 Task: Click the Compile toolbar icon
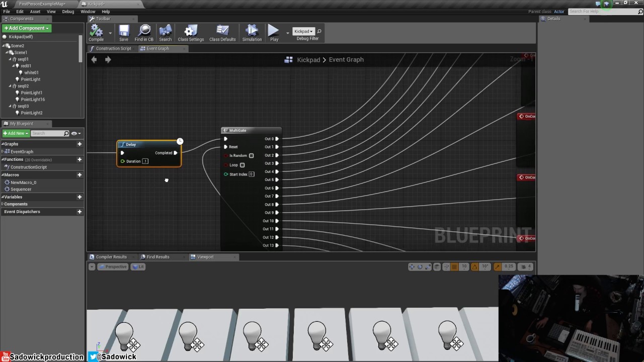96,32
